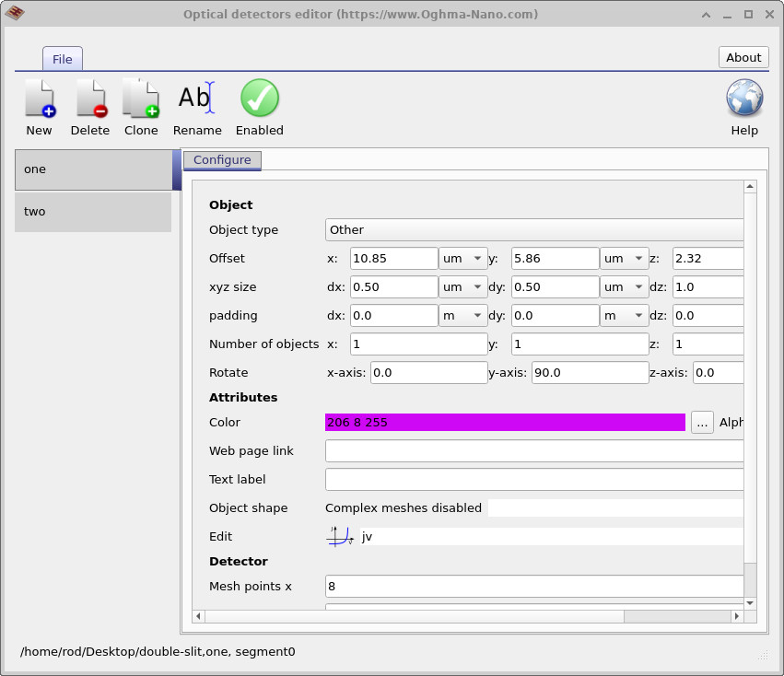Rename the selected detector
This screenshot has width=784, height=676.
[197, 99]
